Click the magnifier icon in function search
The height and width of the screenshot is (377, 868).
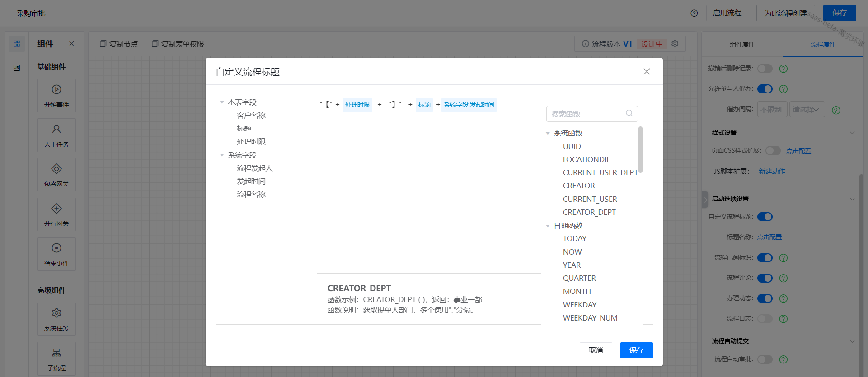[x=629, y=113]
